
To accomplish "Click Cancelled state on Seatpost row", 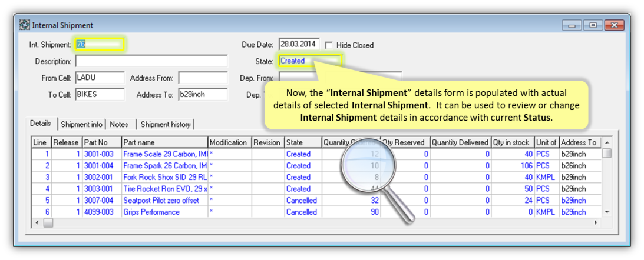I will point(303,201).
